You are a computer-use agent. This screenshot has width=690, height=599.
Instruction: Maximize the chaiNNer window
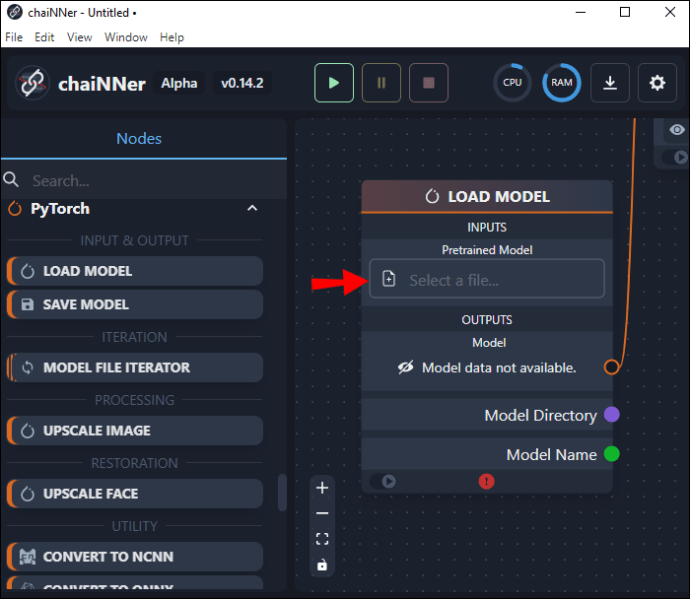[x=625, y=12]
